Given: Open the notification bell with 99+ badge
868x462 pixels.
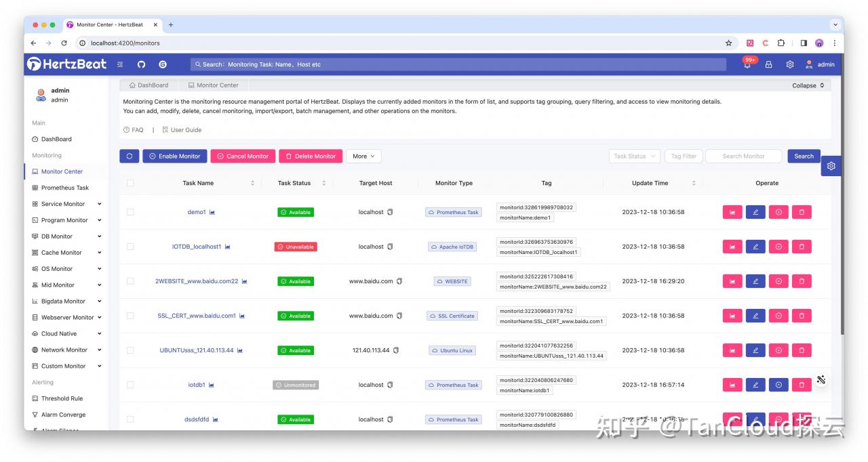Looking at the screenshot, I should tap(747, 64).
